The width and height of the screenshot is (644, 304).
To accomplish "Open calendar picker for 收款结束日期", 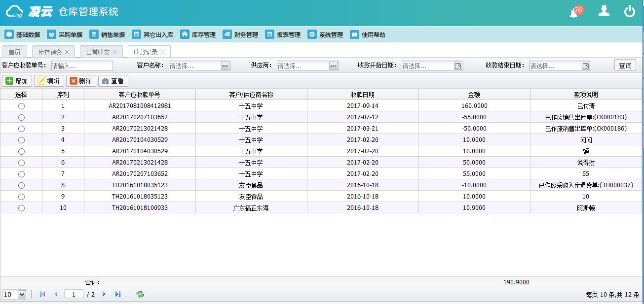I will 586,66.
